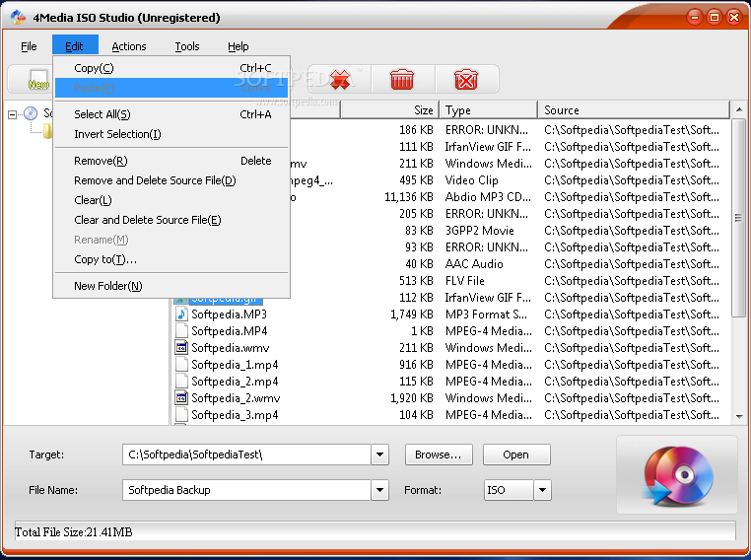
Task: Select the Softpedia.MP3 file row
Action: tap(450, 315)
